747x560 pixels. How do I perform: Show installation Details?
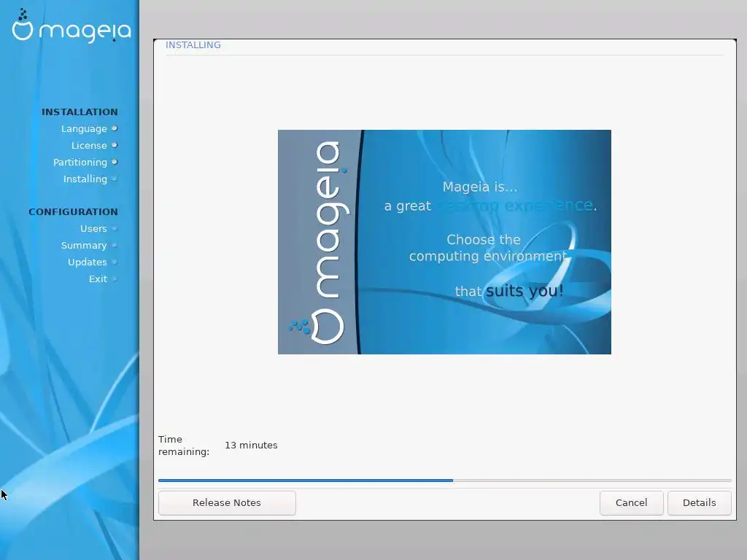(699, 503)
